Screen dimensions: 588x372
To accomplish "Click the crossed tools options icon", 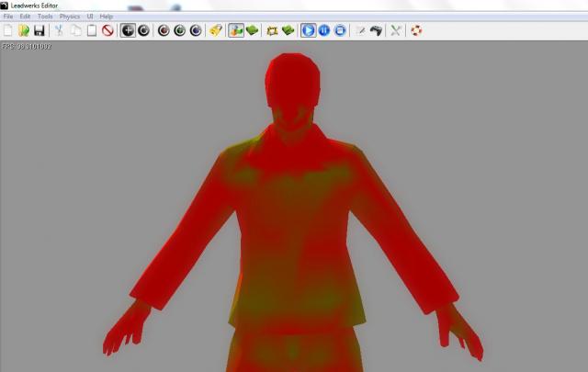I will pos(396,30).
